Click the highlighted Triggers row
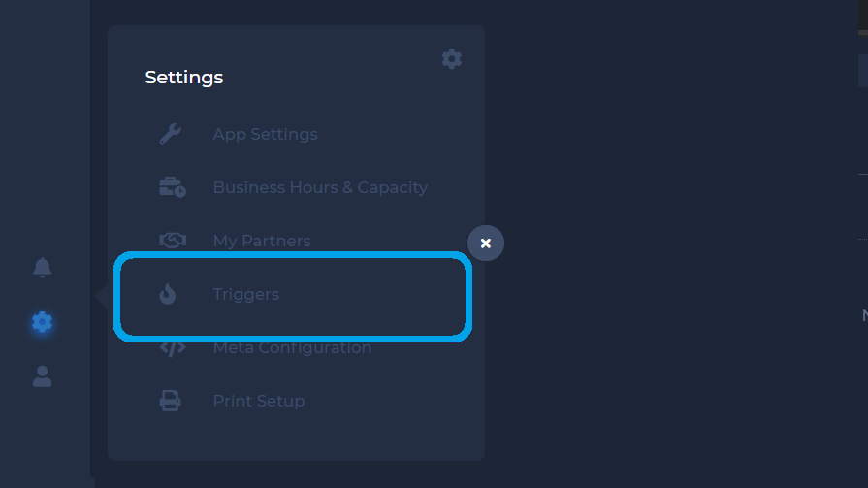The width and height of the screenshot is (868, 488). 293,296
